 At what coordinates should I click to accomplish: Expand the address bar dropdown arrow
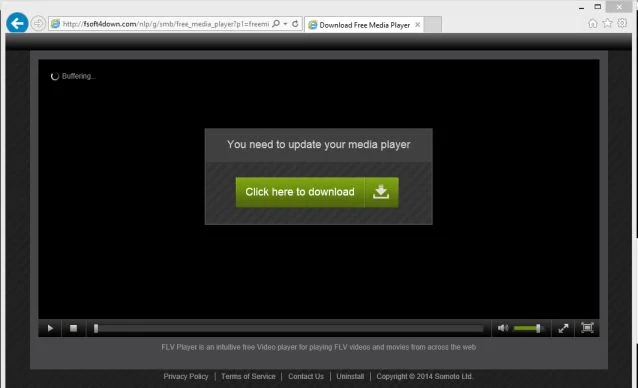pos(286,24)
